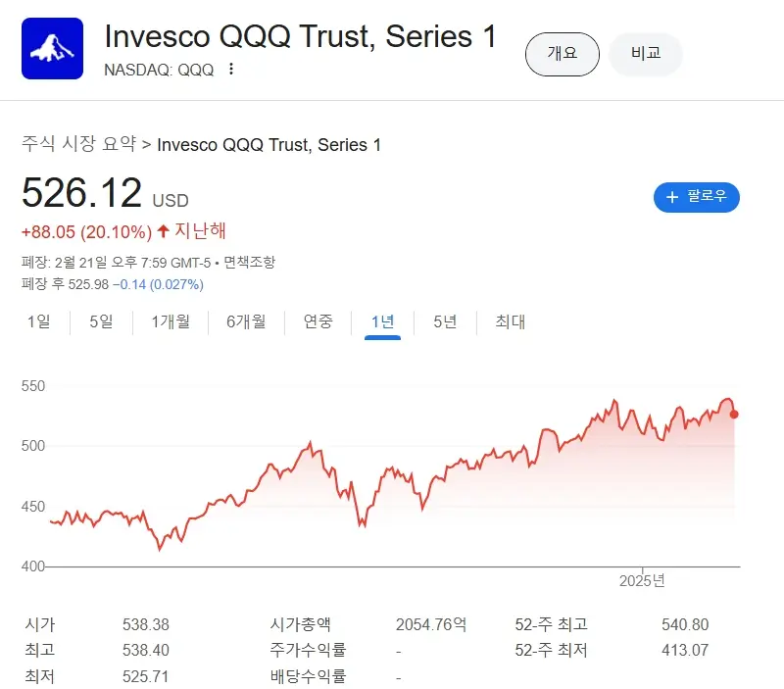784x689 pixels.
Task: Switch chart range to 6개월
Action: coord(246,321)
